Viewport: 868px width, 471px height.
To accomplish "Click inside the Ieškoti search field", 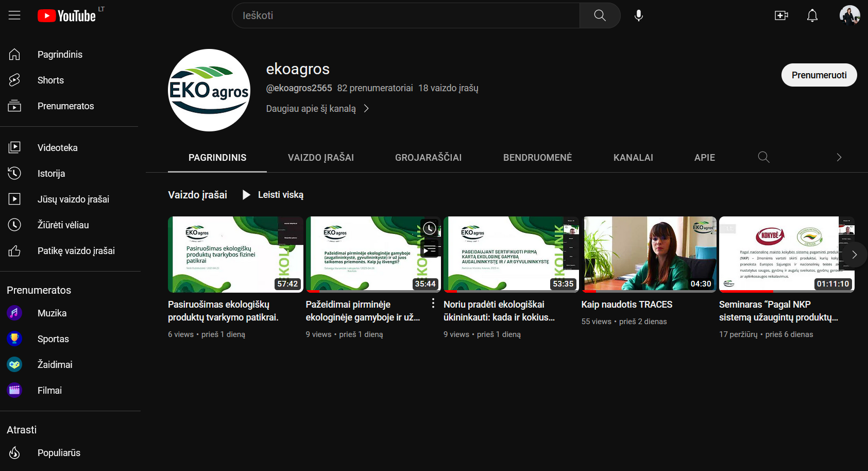I will pyautogui.click(x=406, y=15).
